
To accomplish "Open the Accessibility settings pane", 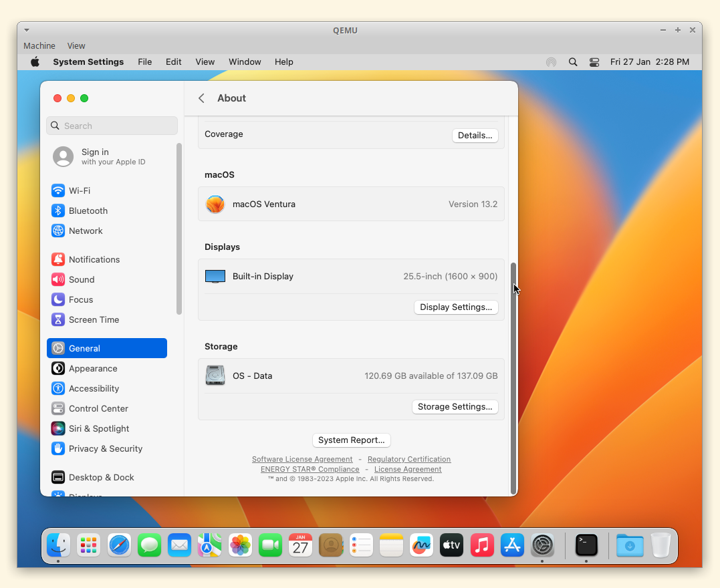I will click(94, 388).
